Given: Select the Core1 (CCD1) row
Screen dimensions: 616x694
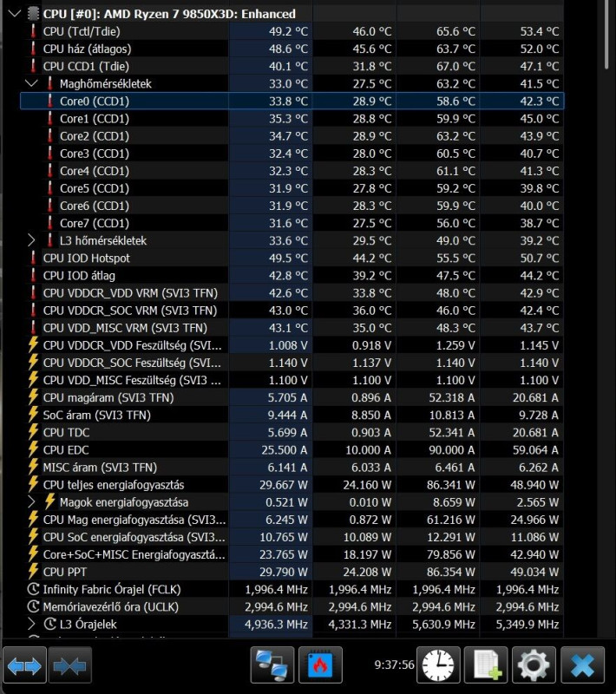Looking at the screenshot, I should 292,119.
